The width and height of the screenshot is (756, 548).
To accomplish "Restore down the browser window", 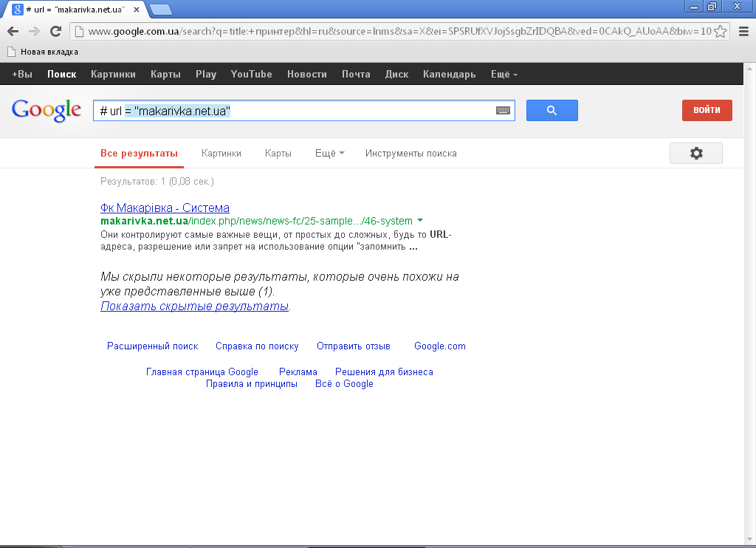I will click(x=712, y=7).
